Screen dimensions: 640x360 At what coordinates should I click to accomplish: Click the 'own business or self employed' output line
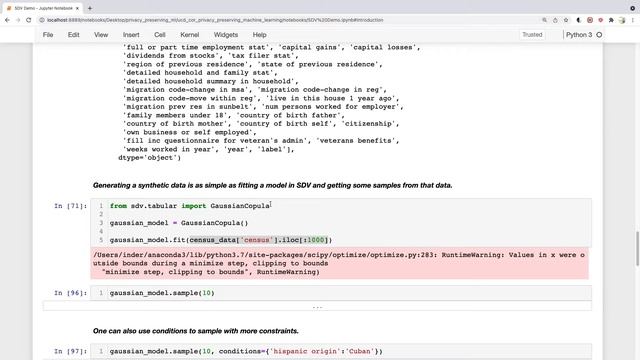tap(190, 132)
